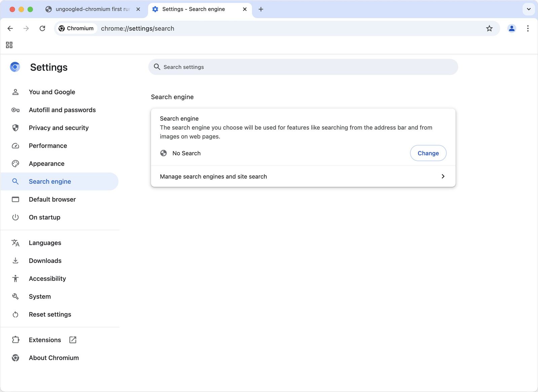Bookmark the page with the star icon
This screenshot has width=538, height=392.
(489, 28)
